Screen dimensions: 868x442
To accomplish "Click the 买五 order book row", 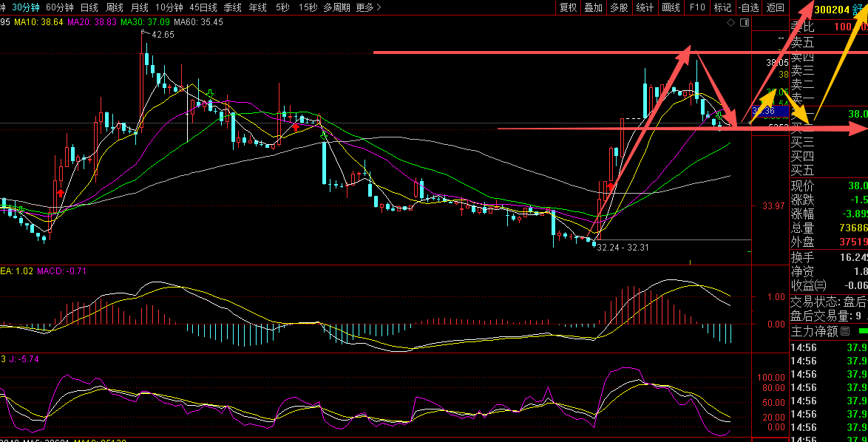I will coord(829,171).
